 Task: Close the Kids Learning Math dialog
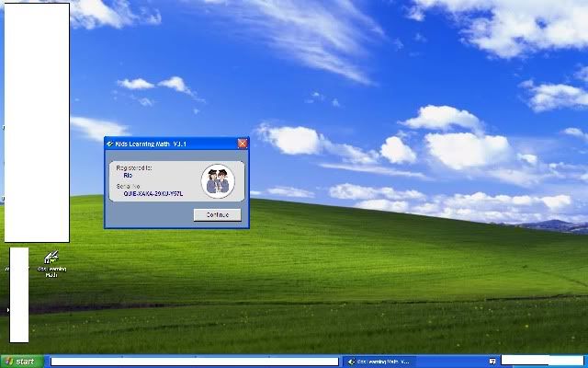coord(243,144)
